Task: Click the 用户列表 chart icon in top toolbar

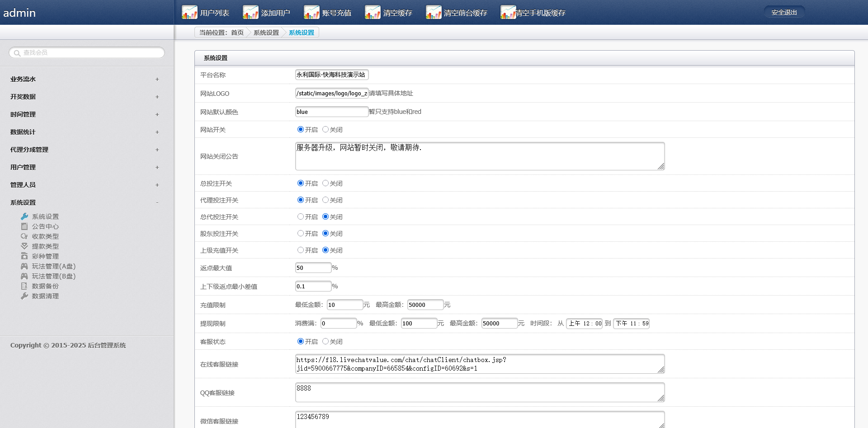Action: tap(189, 12)
